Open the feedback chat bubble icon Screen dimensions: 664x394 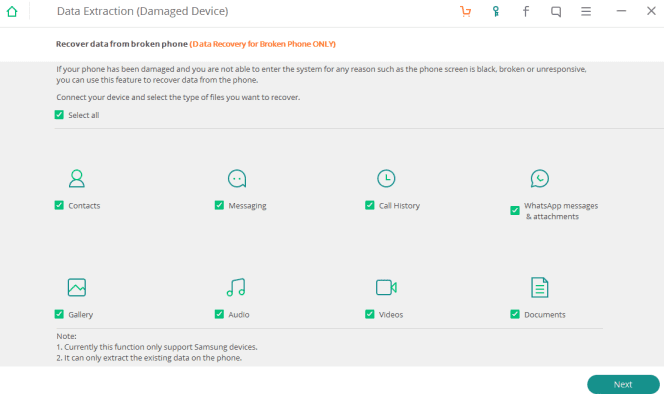(x=556, y=11)
